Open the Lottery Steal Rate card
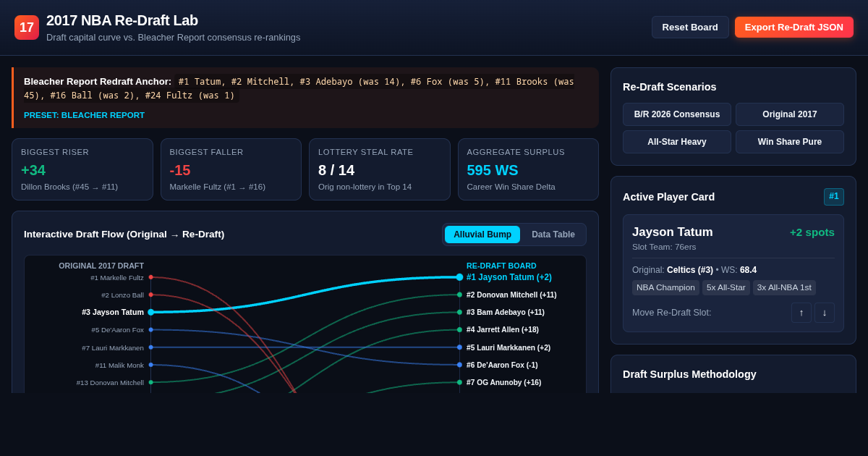Screen dimensions: 868x456 pos(380,169)
